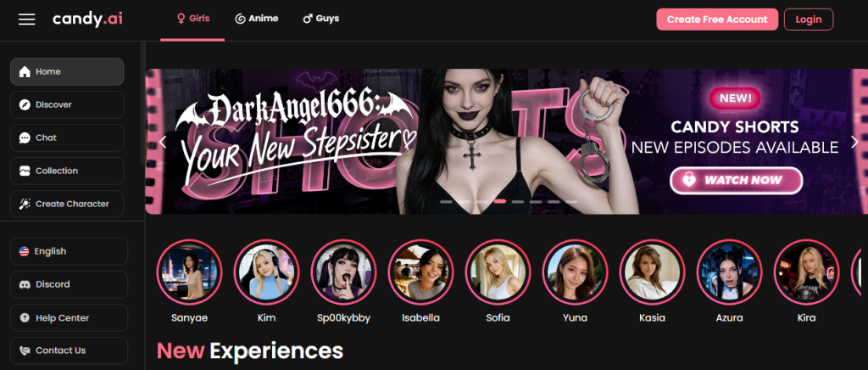Screen dimensions: 868x370
Task: Open Kim's profile avatar
Action: (x=266, y=272)
